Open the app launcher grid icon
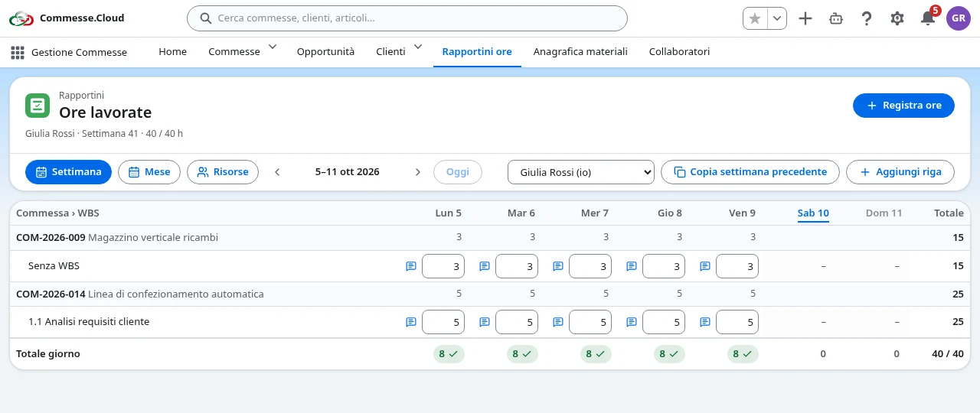Image resolution: width=980 pixels, height=413 pixels. tap(18, 52)
